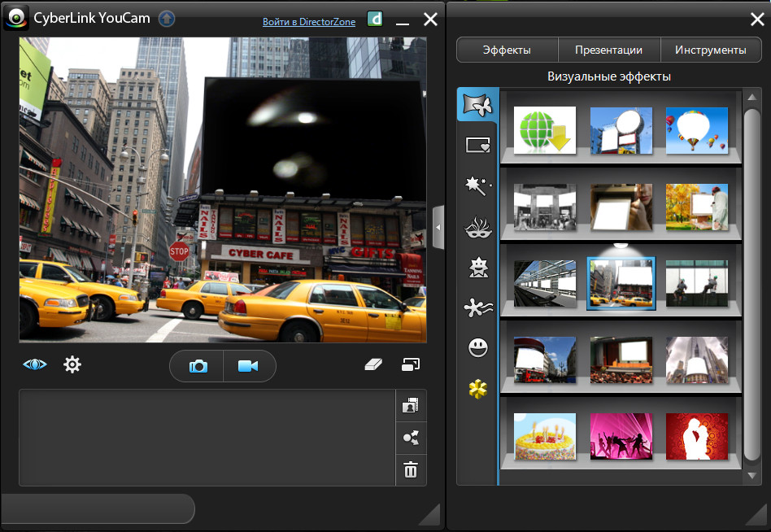Choose the skyscraper billboard scene
The height and width of the screenshot is (532, 771).
[x=697, y=360]
